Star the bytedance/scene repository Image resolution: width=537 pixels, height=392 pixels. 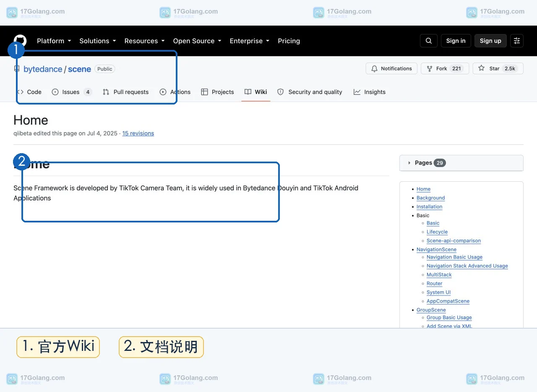click(x=498, y=68)
